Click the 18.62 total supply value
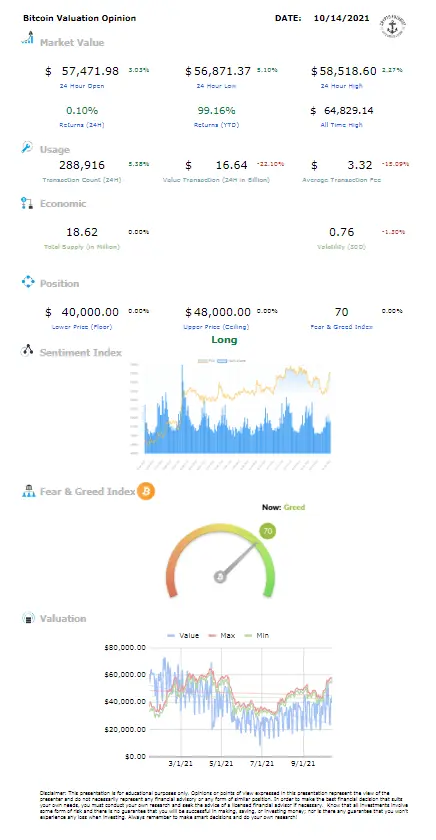Viewport: 436px width, 840px height. tap(82, 232)
